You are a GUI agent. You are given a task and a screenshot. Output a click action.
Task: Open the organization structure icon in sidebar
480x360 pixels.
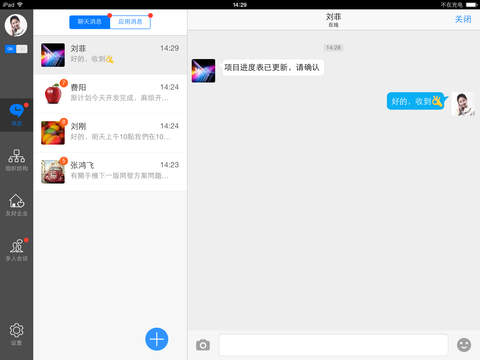pos(16,156)
